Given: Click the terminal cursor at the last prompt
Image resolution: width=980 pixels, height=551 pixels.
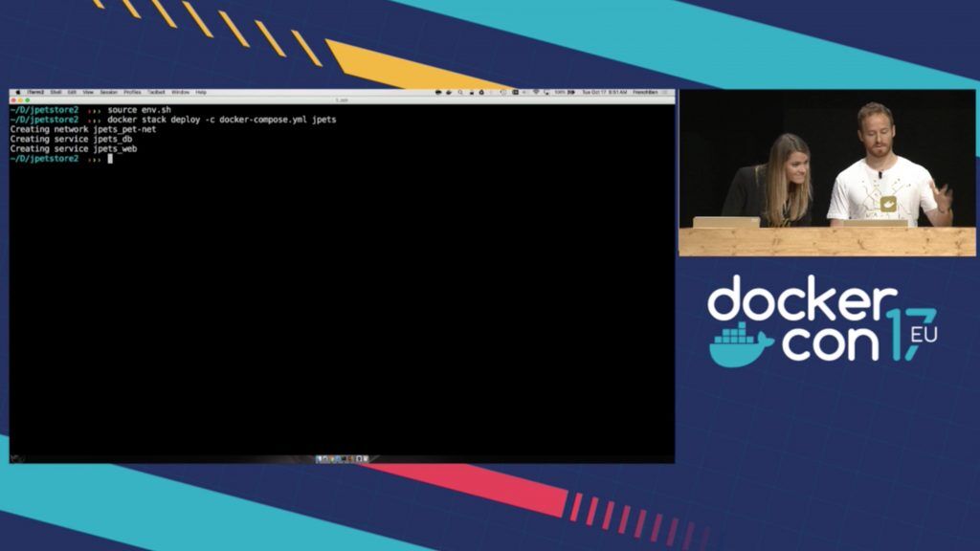Looking at the screenshot, I should click(x=110, y=159).
